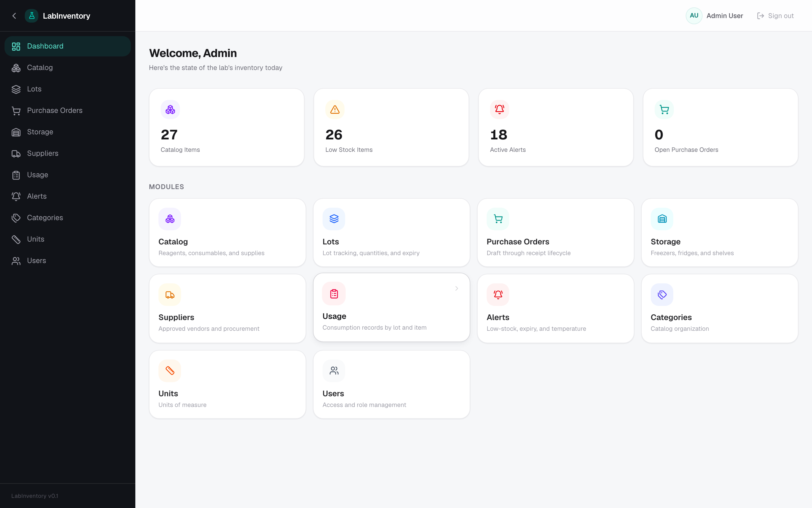The height and width of the screenshot is (508, 812).
Task: Click the red bell icon on Active Alerts stat
Action: [x=500, y=110]
